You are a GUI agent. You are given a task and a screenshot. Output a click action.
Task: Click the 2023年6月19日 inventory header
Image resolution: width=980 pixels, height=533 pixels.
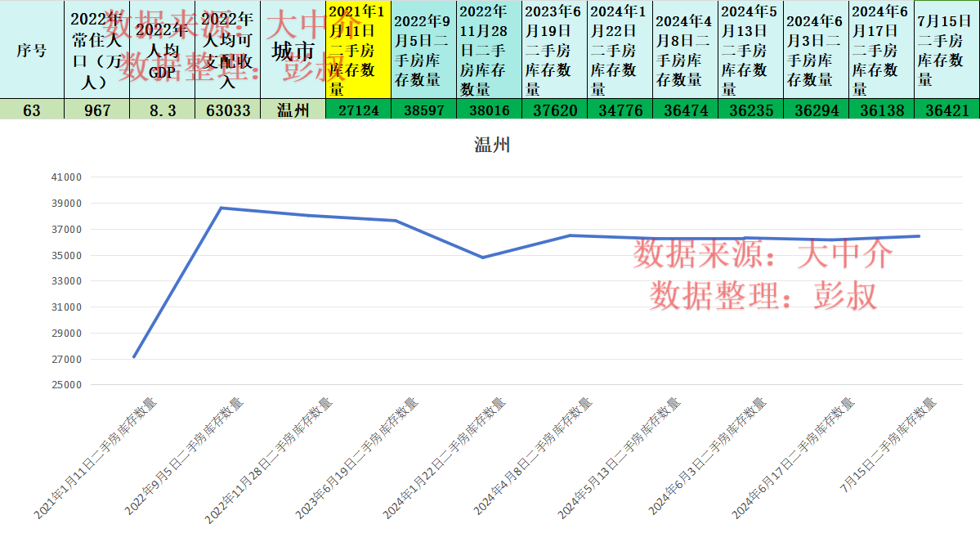click(554, 49)
